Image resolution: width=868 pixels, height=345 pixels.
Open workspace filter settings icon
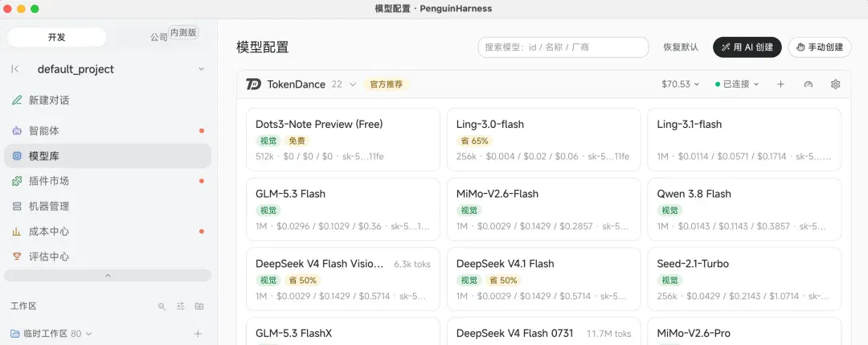click(x=181, y=306)
